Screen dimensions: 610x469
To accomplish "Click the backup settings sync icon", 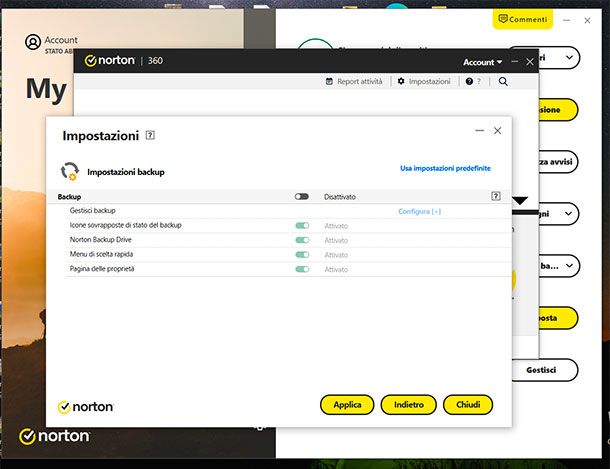I will coord(70,171).
